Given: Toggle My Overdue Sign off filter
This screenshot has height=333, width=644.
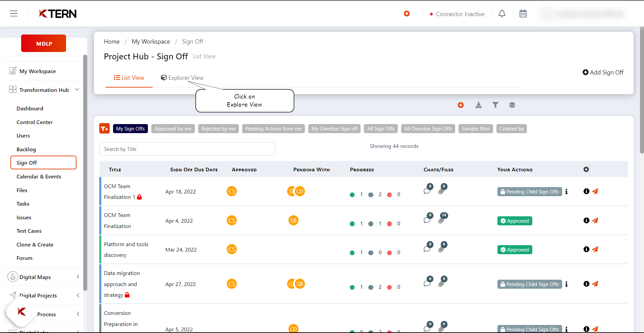Looking at the screenshot, I should (334, 128).
